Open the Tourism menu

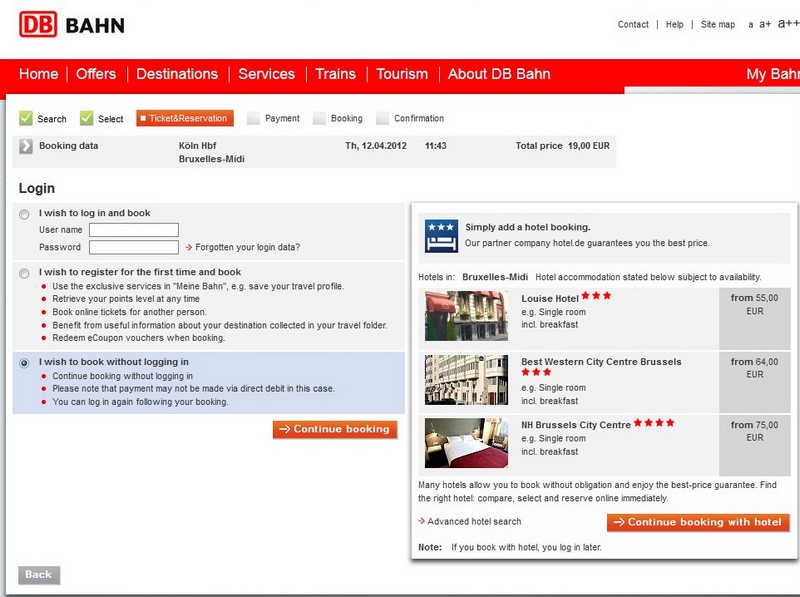[402, 74]
